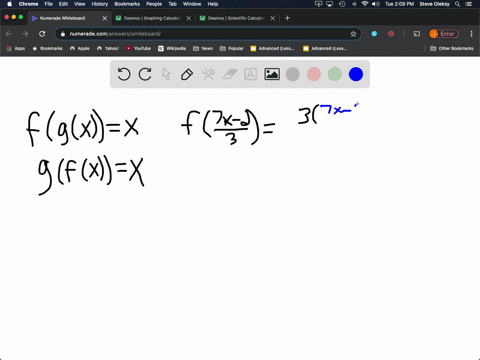Click the Steve Oleksy user name
Viewport: 480px width, 360px height.
point(435,4)
